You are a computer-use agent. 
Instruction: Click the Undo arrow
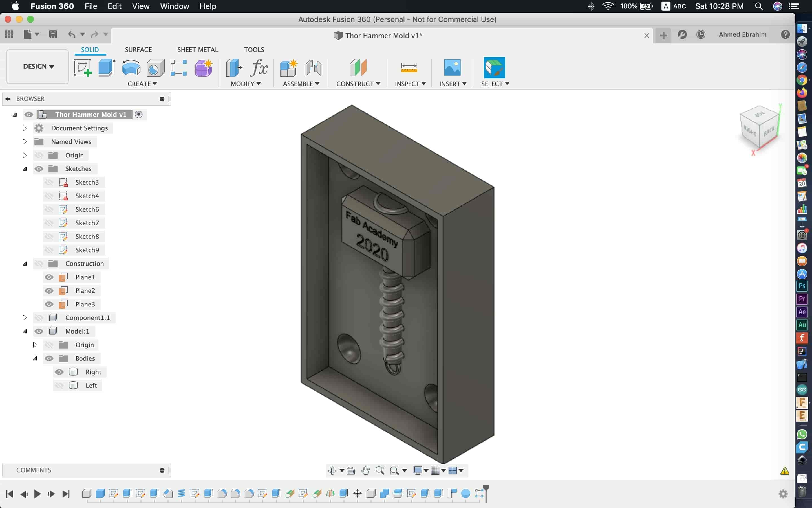[71, 34]
